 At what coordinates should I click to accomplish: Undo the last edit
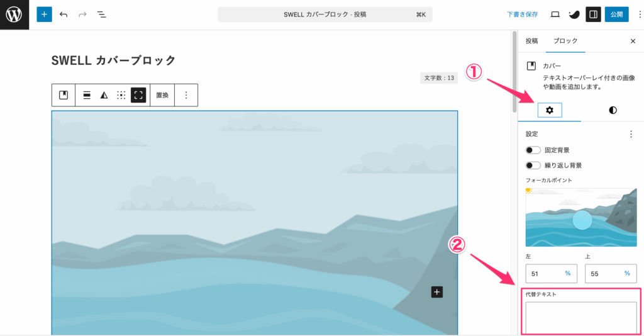tap(64, 14)
